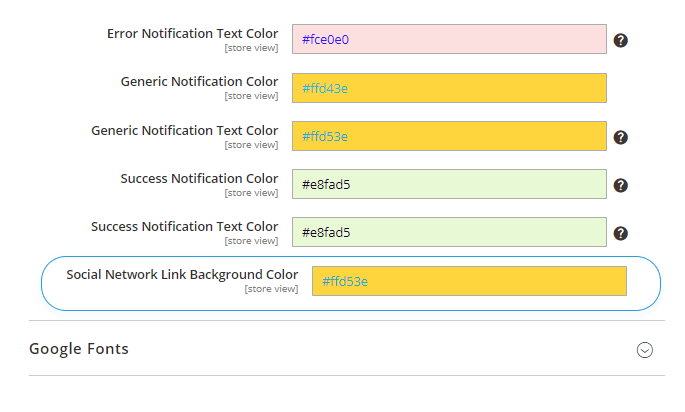
Task: Click store view scope under Social Network label
Action: (271, 289)
